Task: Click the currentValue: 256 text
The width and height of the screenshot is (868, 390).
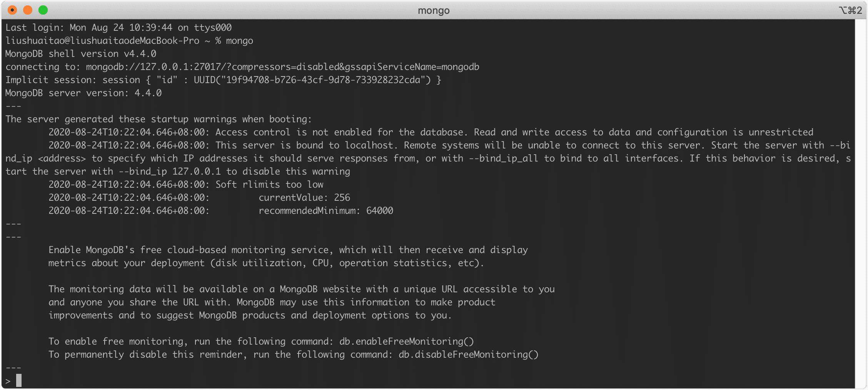Action: [304, 198]
